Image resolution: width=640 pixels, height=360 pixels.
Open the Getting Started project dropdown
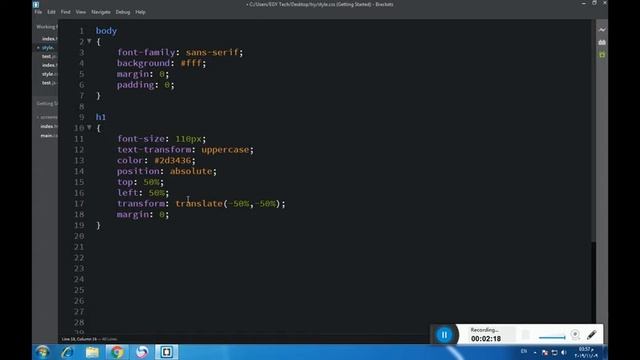(x=47, y=104)
